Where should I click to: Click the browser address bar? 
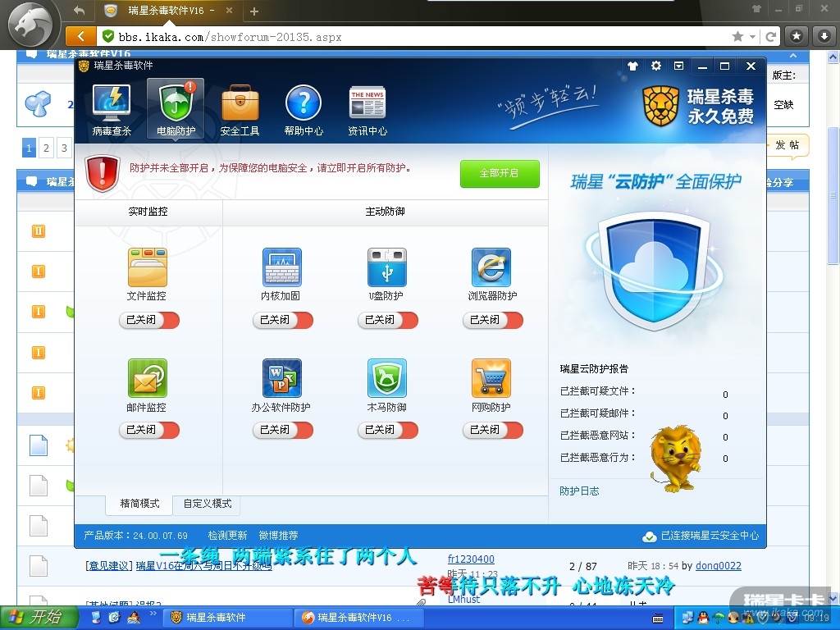[418, 36]
